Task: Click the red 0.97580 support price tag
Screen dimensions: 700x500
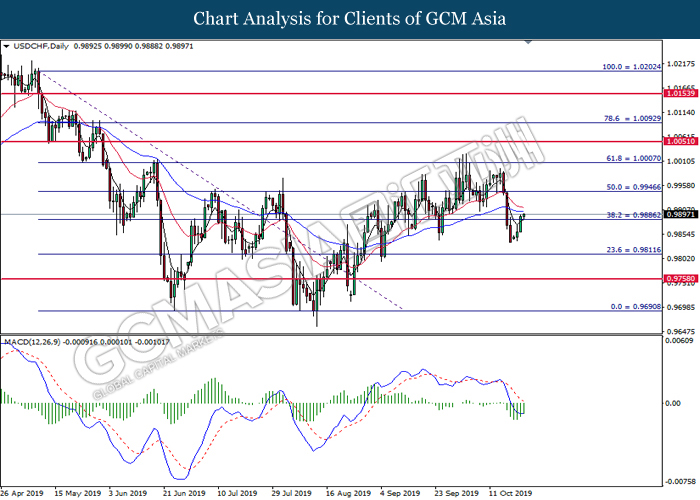Action: pos(681,279)
